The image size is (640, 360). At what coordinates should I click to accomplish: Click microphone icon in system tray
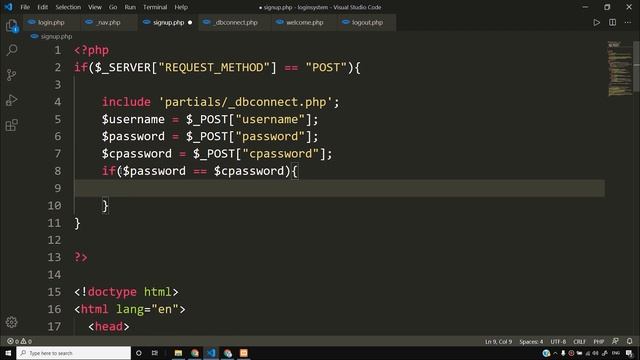[x=563, y=353]
